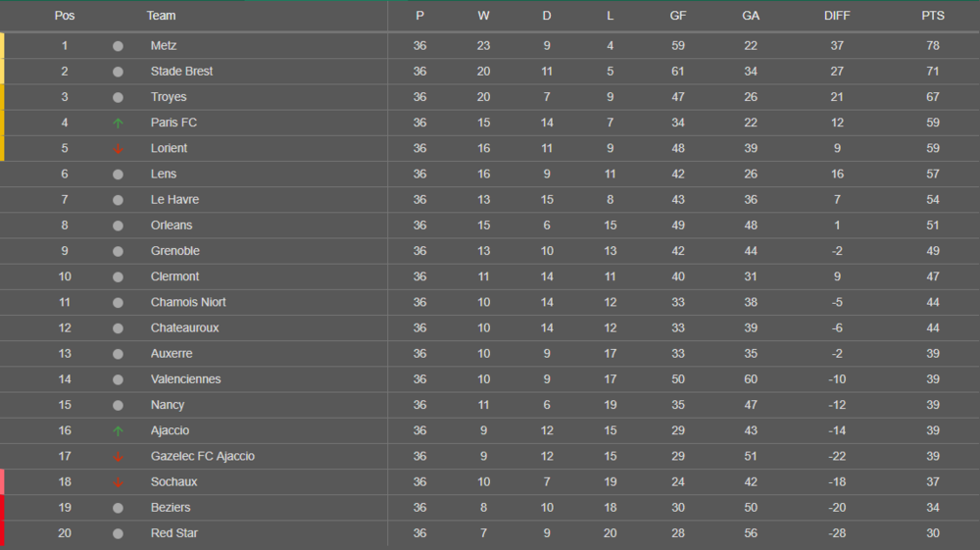The height and width of the screenshot is (550, 980).
Task: Click the red relegation marker beside Beziers
Action: (x=2, y=508)
